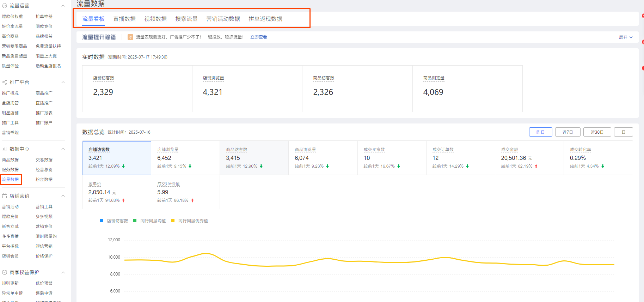Toggle the 店铺访客数 chart legend series
The image size is (644, 302).
(114, 221)
